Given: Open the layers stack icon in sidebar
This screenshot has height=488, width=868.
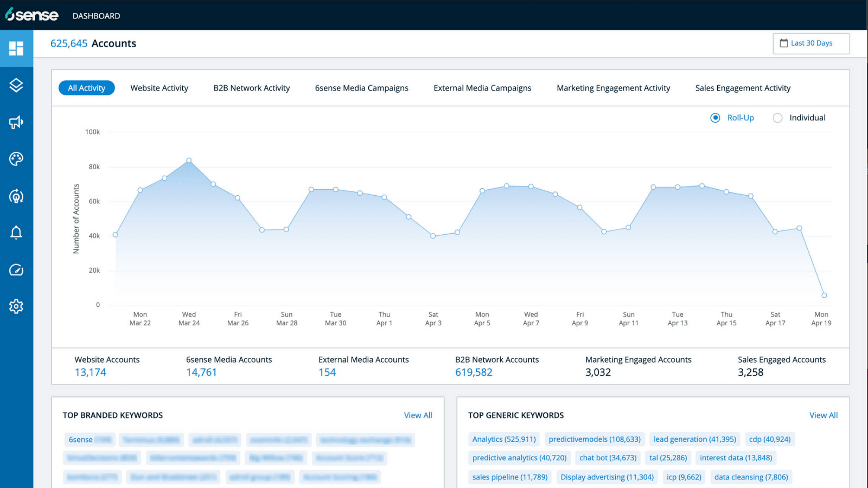Looking at the screenshot, I should pyautogui.click(x=16, y=85).
